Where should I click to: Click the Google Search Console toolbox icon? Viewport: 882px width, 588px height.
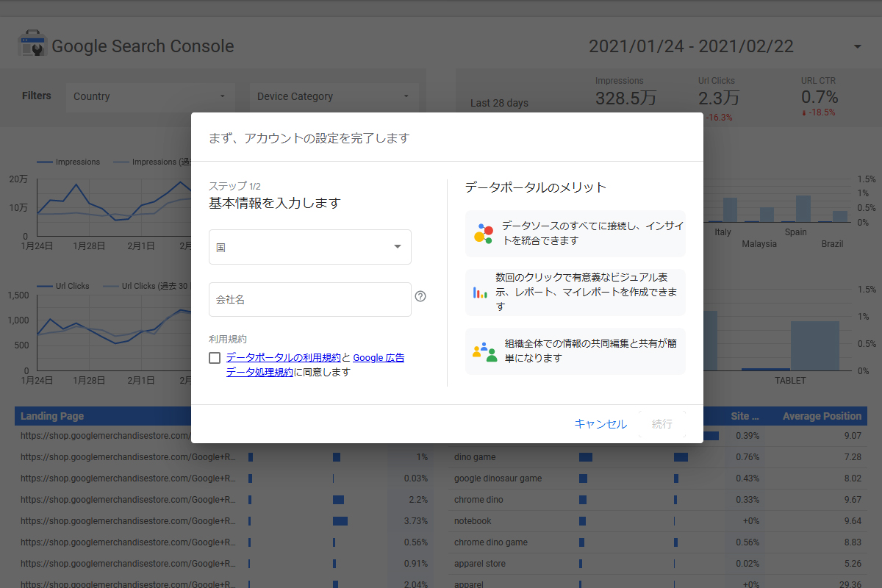(x=32, y=44)
